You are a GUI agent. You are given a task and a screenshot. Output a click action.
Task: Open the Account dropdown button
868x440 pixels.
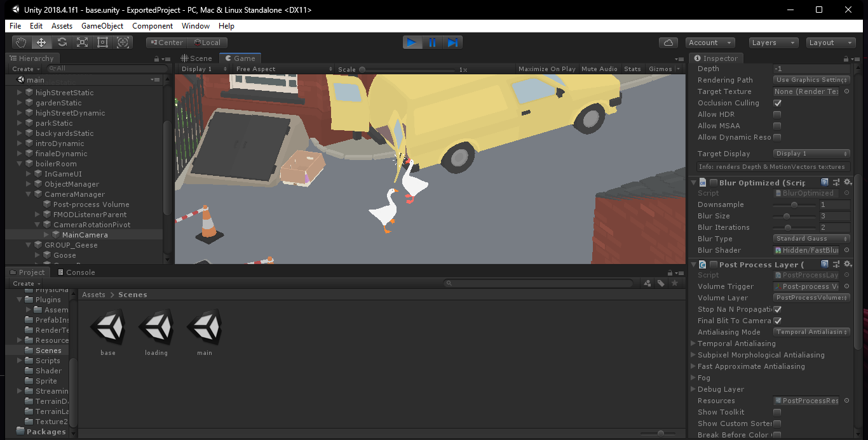(710, 43)
